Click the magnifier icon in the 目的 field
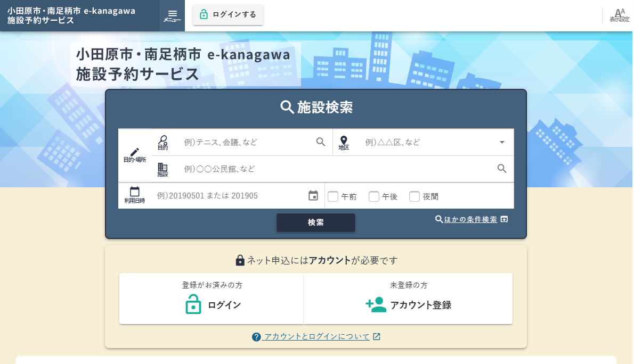This screenshot has height=364, width=634. [x=321, y=142]
